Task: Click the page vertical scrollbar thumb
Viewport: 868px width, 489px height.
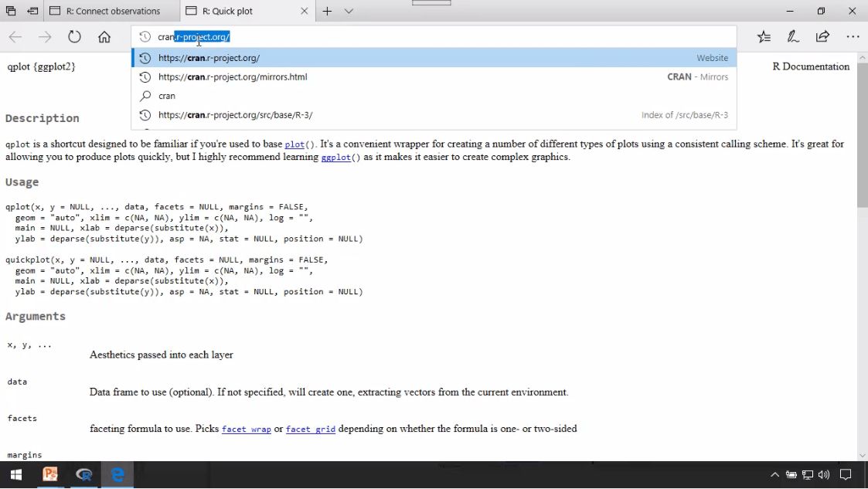Action: point(862,135)
